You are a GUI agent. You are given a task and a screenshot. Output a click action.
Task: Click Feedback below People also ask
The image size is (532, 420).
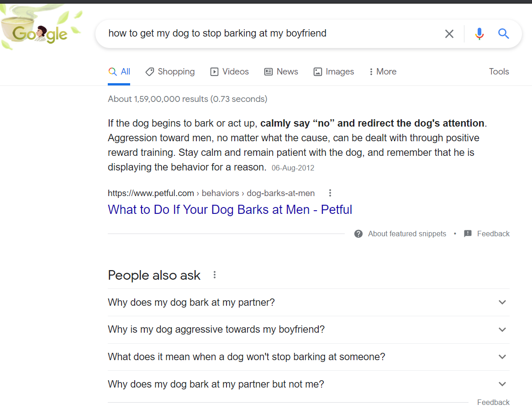point(493,402)
